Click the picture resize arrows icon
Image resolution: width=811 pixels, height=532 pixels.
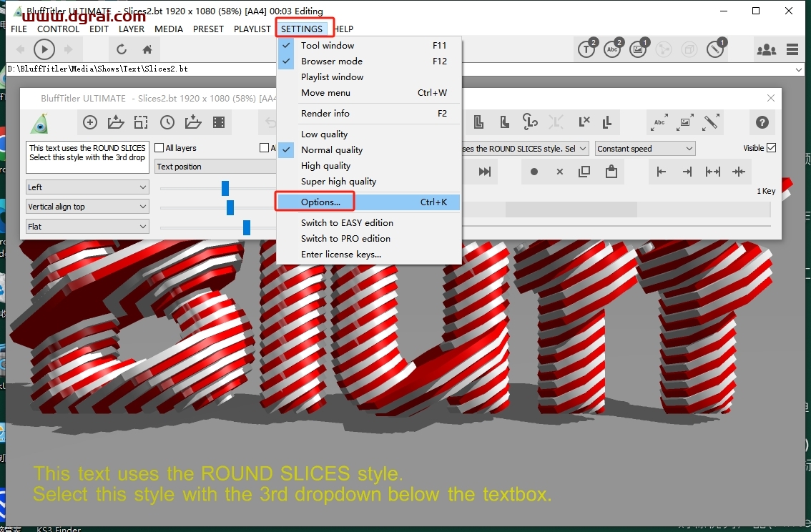685,122
